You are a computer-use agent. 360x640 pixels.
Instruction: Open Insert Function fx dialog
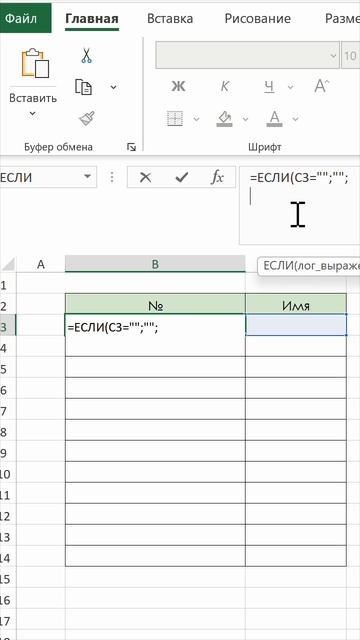[217, 177]
